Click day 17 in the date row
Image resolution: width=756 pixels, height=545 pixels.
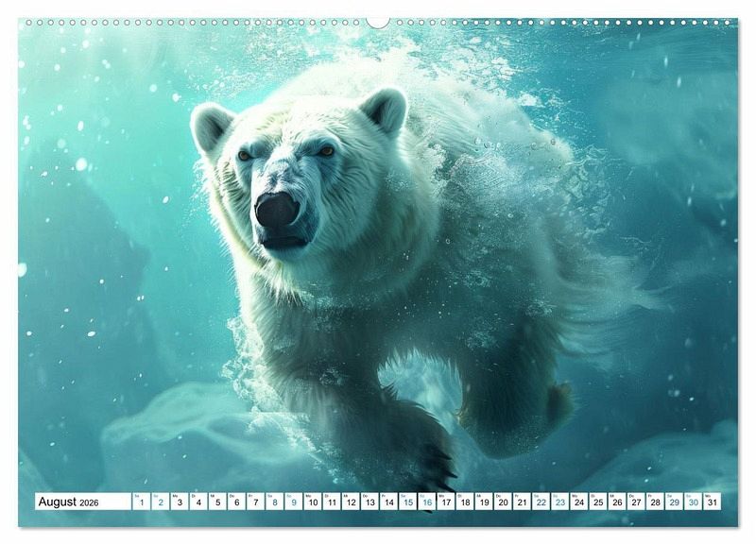tap(446, 502)
